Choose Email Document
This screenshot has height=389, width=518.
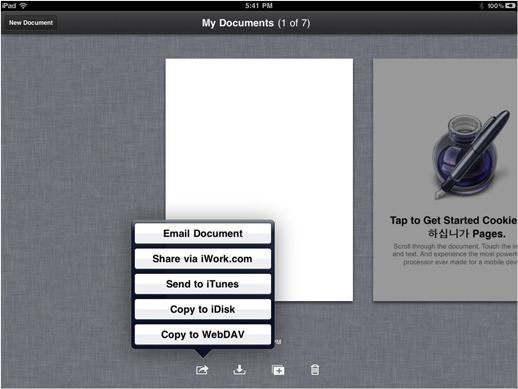click(203, 233)
